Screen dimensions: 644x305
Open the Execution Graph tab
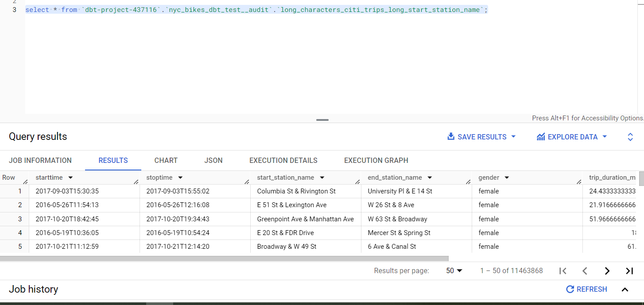pos(376,160)
